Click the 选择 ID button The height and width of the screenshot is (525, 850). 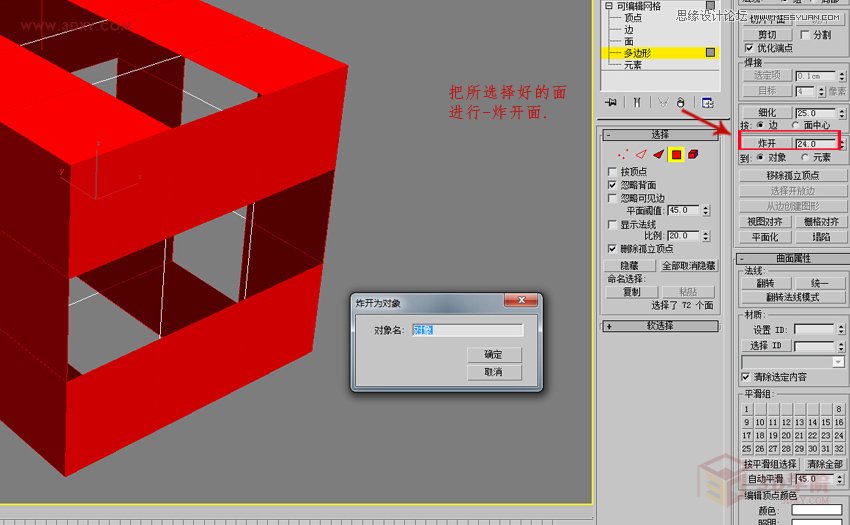(x=766, y=345)
